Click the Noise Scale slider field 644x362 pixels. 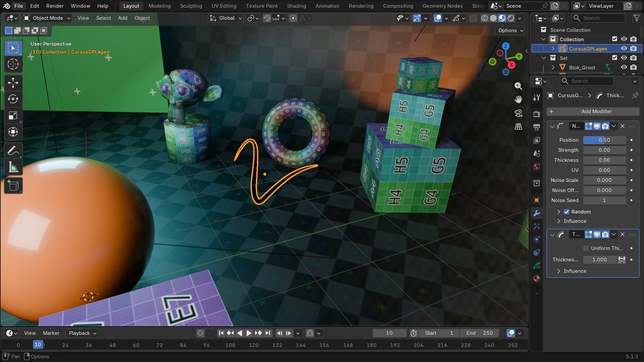point(604,180)
